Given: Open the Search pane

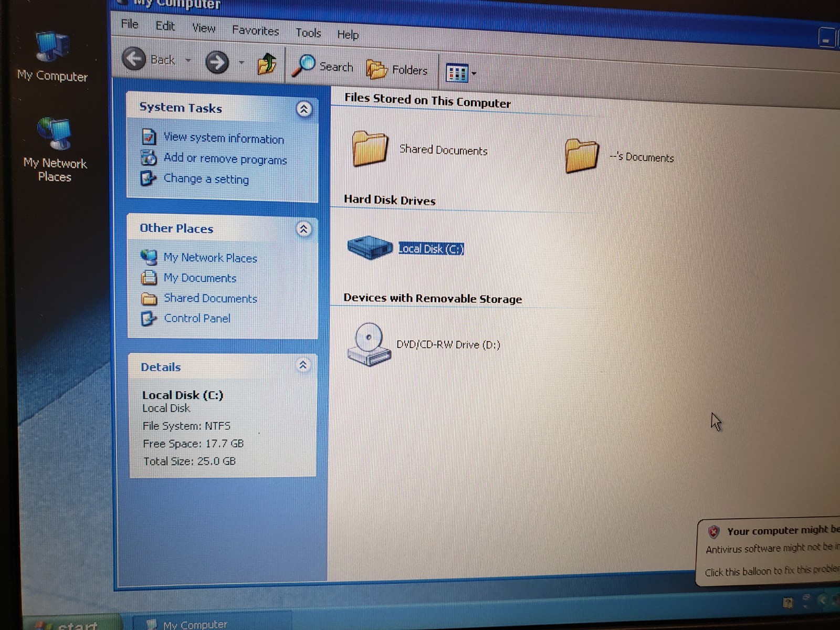Looking at the screenshot, I should (322, 67).
